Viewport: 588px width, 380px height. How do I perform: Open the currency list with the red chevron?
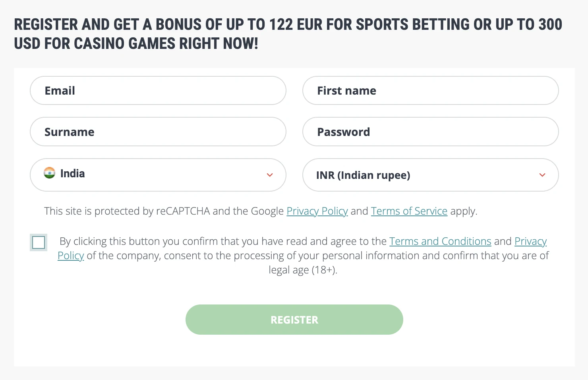542,175
